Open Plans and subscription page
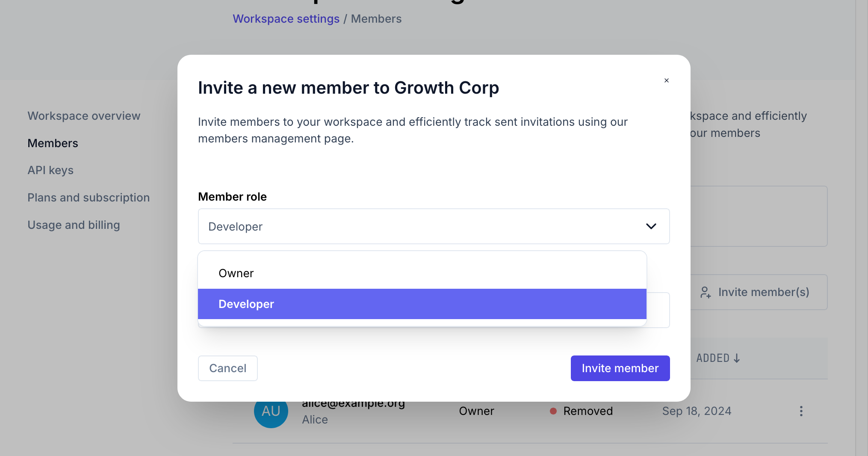The width and height of the screenshot is (868, 456). (x=89, y=198)
